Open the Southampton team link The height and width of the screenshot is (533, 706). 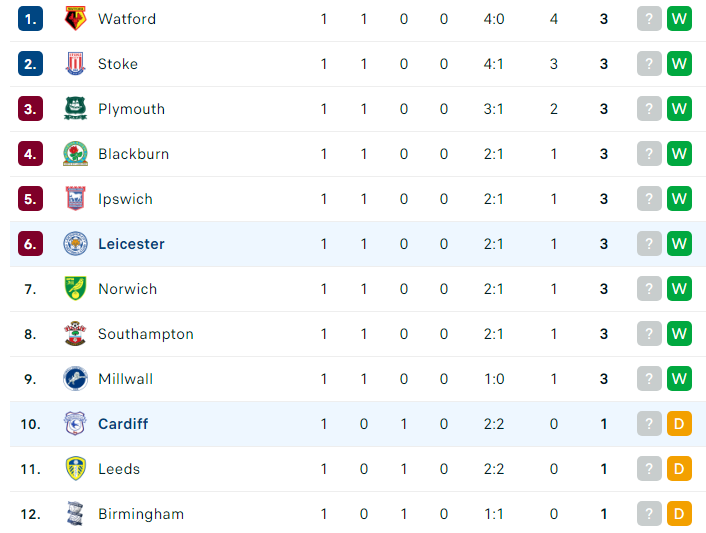coord(146,334)
